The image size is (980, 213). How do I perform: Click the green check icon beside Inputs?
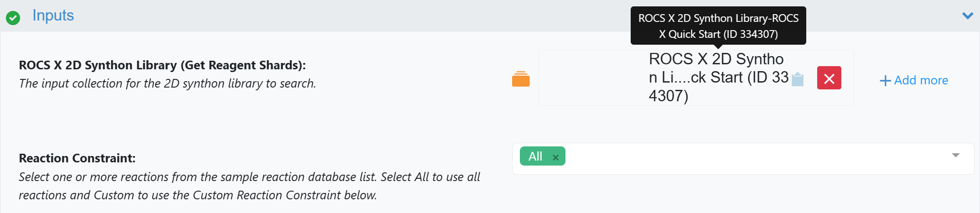click(13, 18)
